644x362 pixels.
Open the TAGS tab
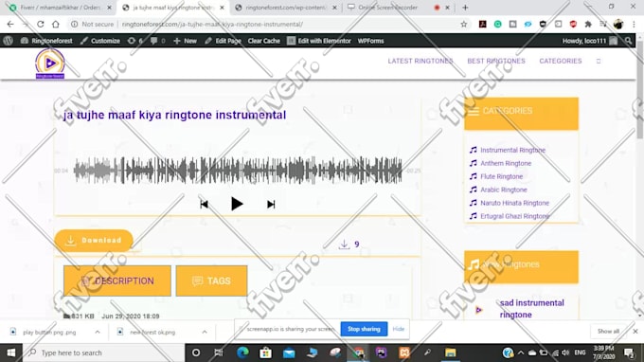(x=211, y=281)
